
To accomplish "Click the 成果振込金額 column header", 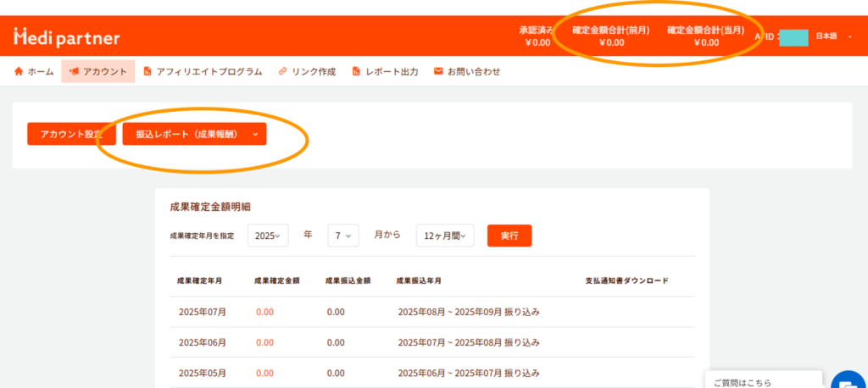I will click(x=348, y=280).
